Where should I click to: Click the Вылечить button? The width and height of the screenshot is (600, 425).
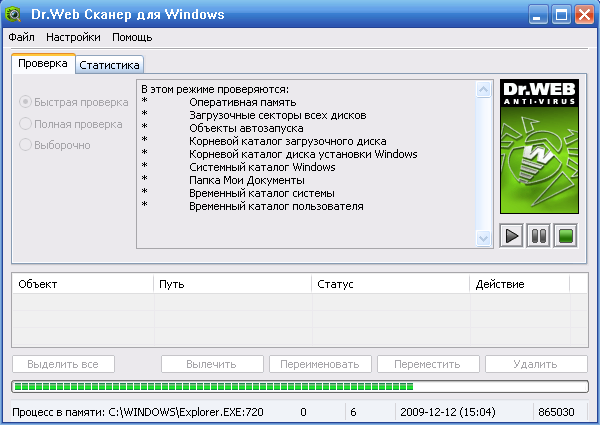coord(212,364)
